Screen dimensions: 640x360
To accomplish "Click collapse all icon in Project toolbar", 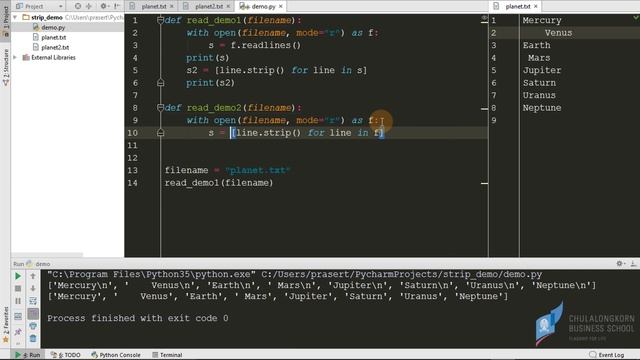I will point(89,6).
